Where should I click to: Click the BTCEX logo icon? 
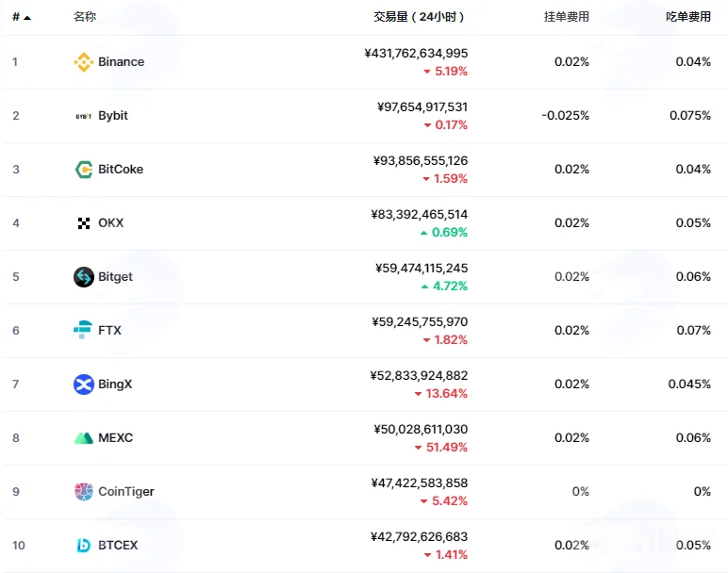pos(84,545)
